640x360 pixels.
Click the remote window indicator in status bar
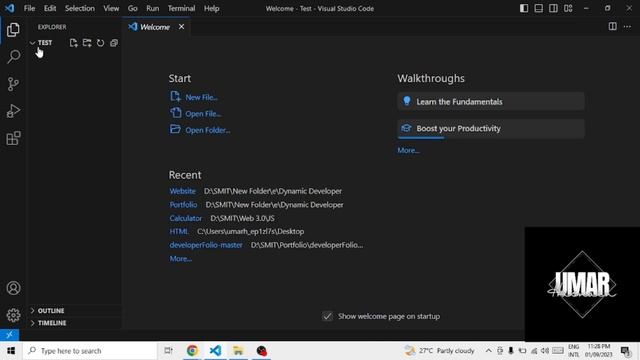pyautogui.click(x=9, y=335)
